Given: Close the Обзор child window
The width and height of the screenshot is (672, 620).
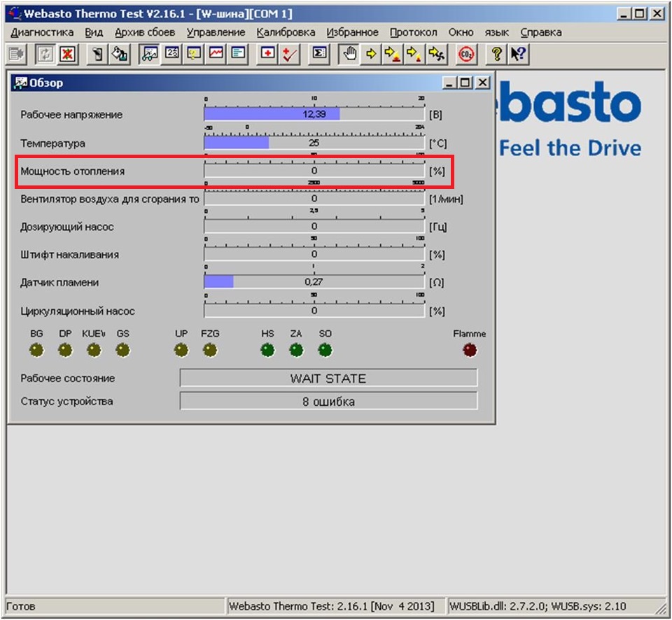Looking at the screenshot, I should (x=483, y=83).
